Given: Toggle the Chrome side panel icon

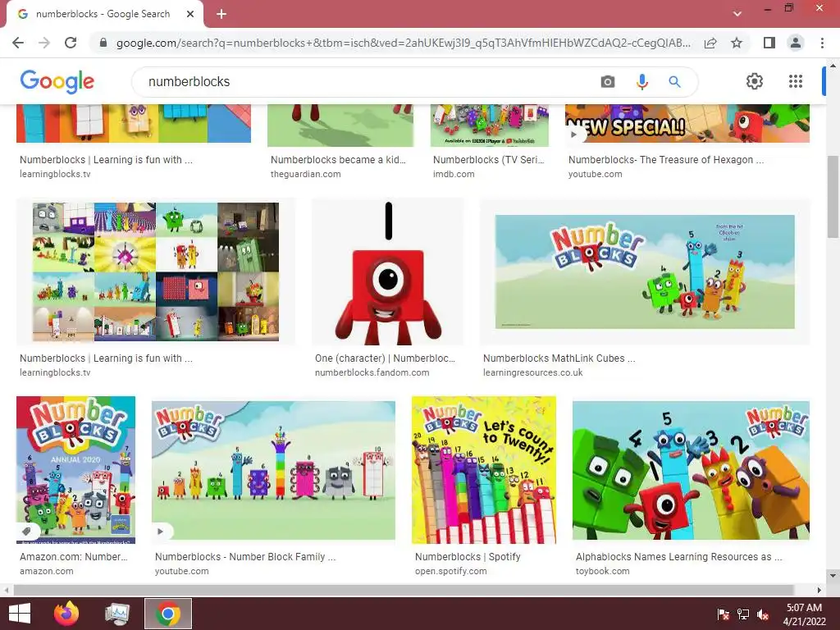Looking at the screenshot, I should (x=769, y=43).
